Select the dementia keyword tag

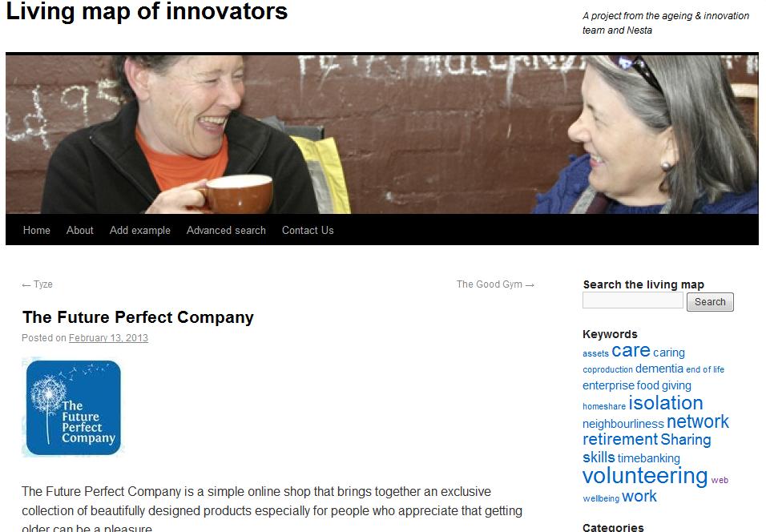click(659, 369)
